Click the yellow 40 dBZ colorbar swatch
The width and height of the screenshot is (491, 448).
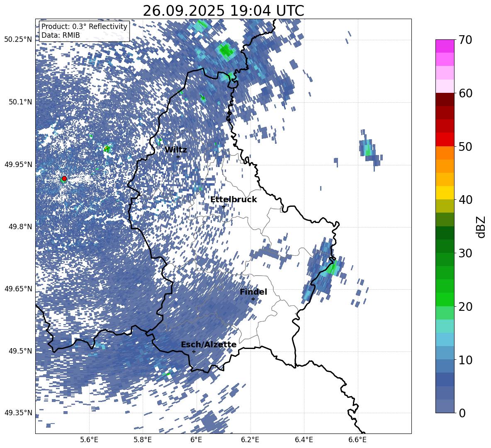445,193
